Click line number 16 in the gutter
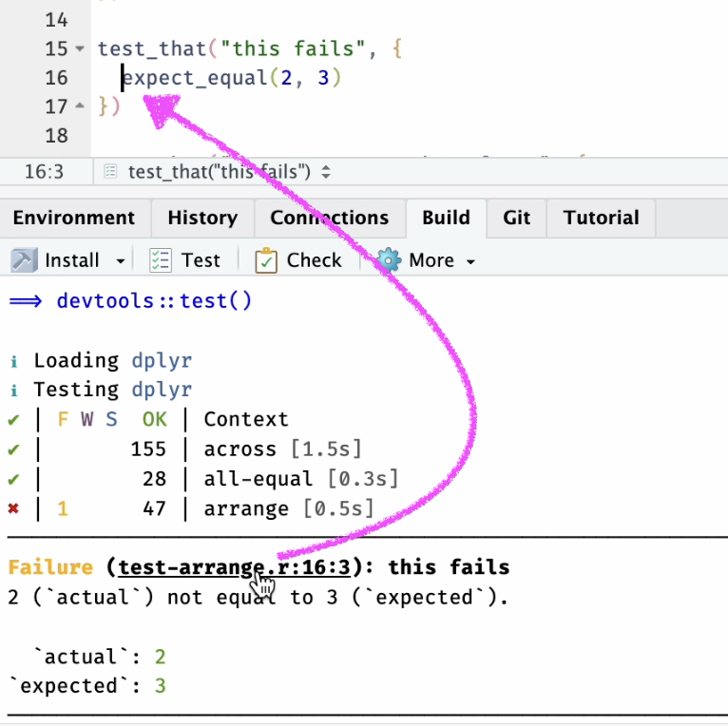Image resolution: width=728 pixels, height=726 pixels. (x=57, y=78)
